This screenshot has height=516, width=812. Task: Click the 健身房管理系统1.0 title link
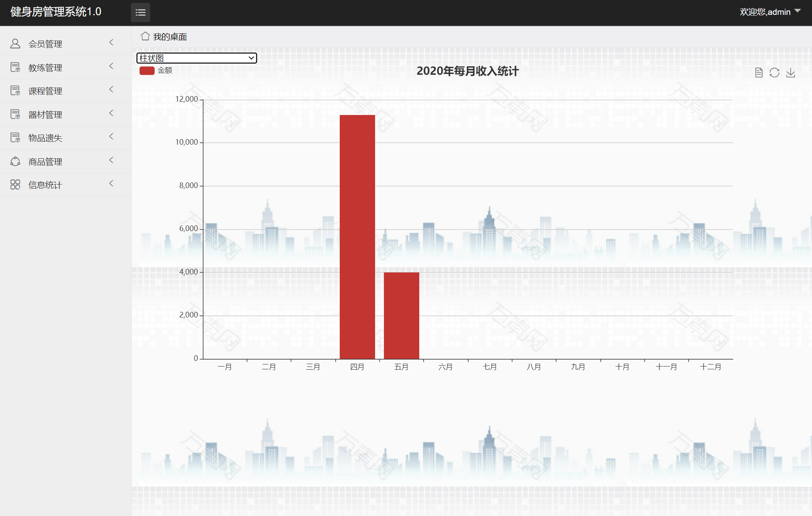point(56,12)
